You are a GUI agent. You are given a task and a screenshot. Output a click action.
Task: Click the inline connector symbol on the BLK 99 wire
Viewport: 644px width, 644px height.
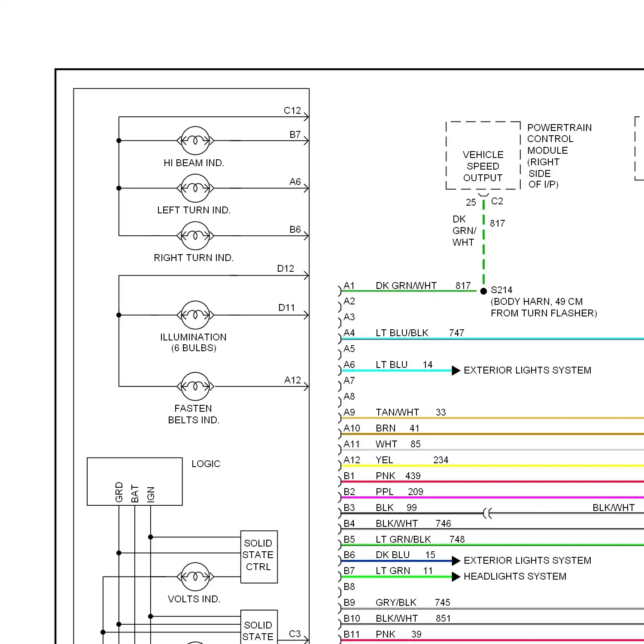pyautogui.click(x=487, y=513)
